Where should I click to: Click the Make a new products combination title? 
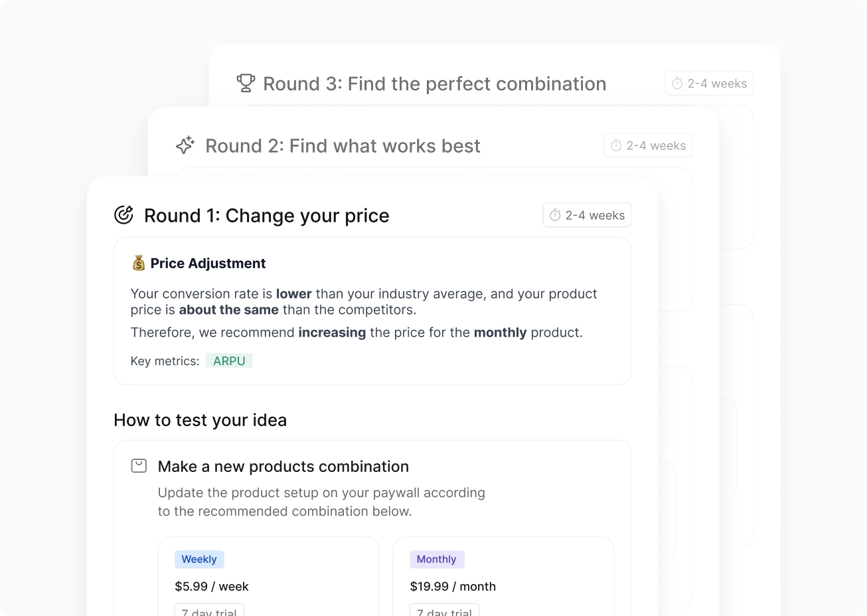283,467
